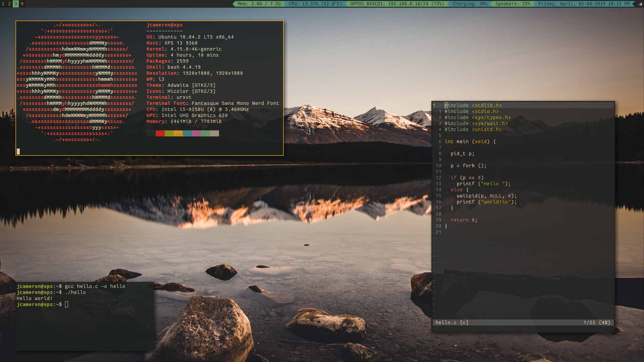644x362 pixels.
Task: Click the red color block in neofetch
Action: coord(160,133)
